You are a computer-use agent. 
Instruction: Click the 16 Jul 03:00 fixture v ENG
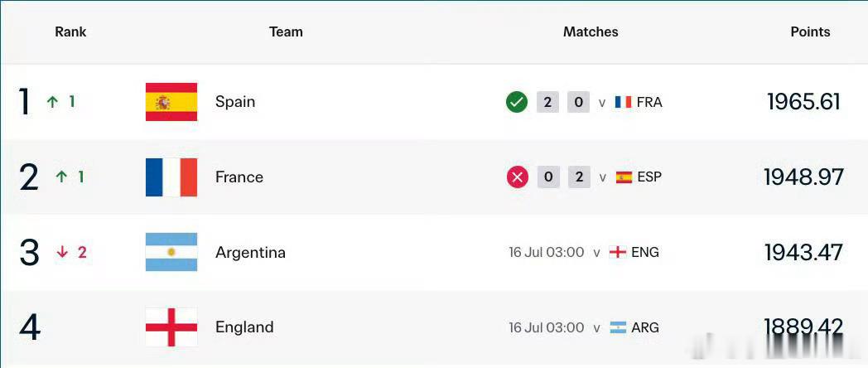click(x=584, y=252)
